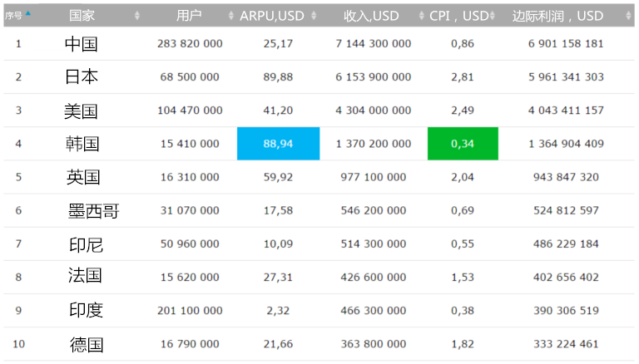The image size is (639, 364).
Task: Click row number 10
Action: 19,344
